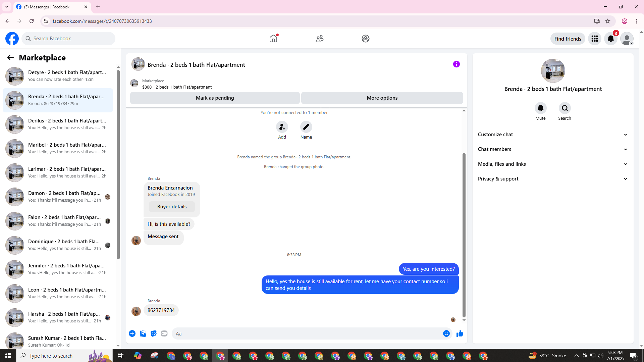Go to Home feed icon

click(273, 39)
